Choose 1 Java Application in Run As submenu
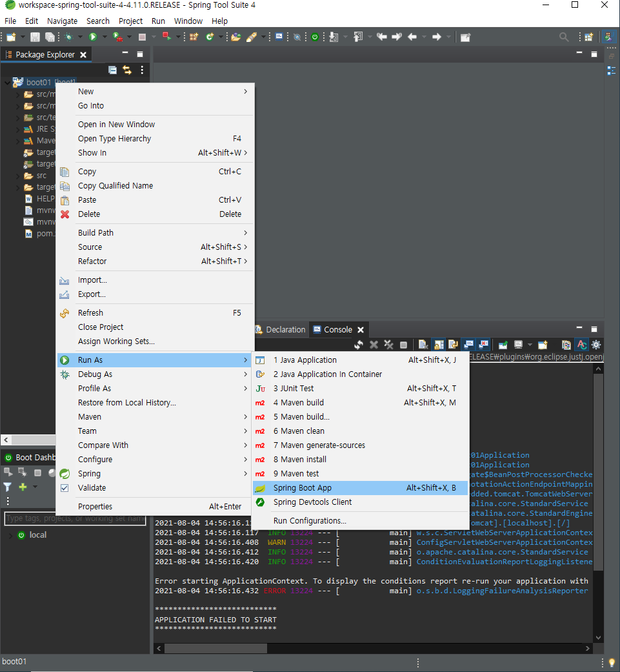The height and width of the screenshot is (672, 620). (x=360, y=360)
